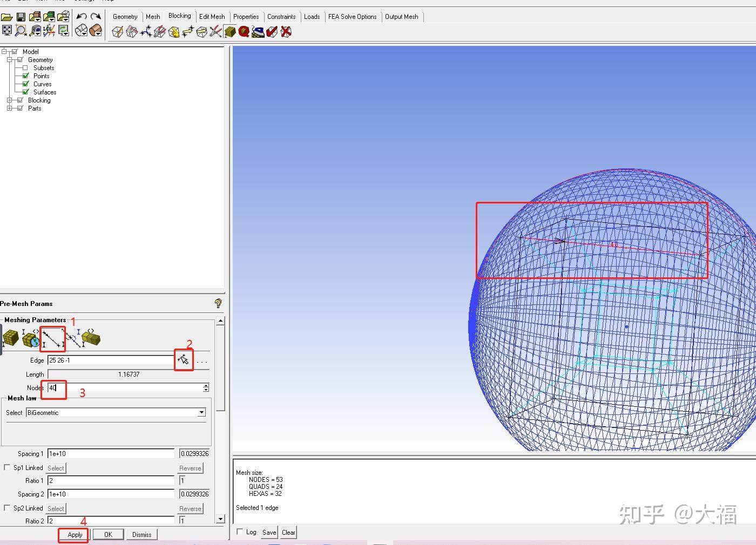
Task: Toggle the Blocking checkbox in the tree
Action: tap(20, 100)
